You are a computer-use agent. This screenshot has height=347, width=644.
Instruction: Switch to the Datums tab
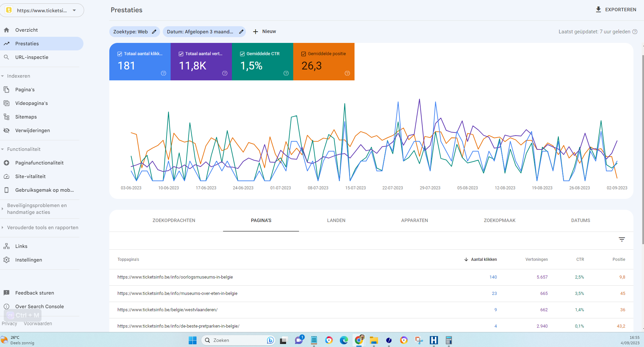pos(581,221)
